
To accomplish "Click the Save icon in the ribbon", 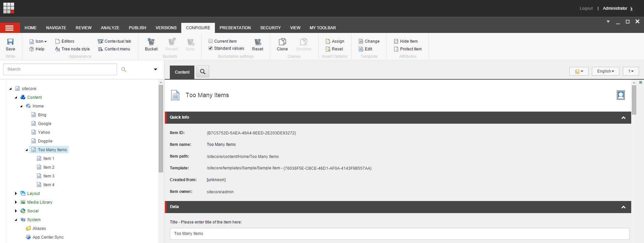I will click(10, 42).
